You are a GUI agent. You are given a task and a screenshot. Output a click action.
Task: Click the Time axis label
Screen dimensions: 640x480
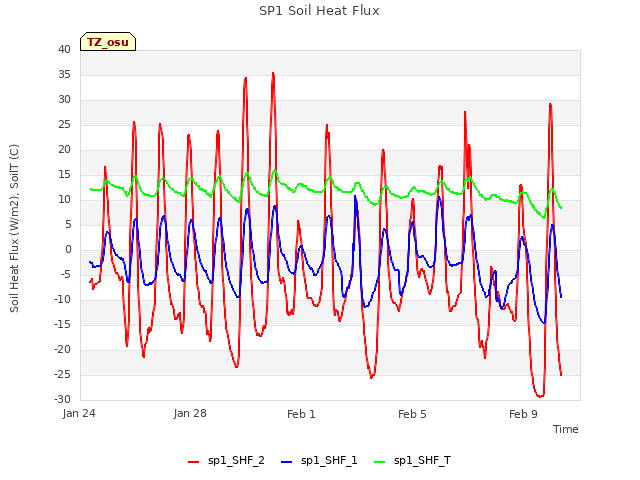566,429
